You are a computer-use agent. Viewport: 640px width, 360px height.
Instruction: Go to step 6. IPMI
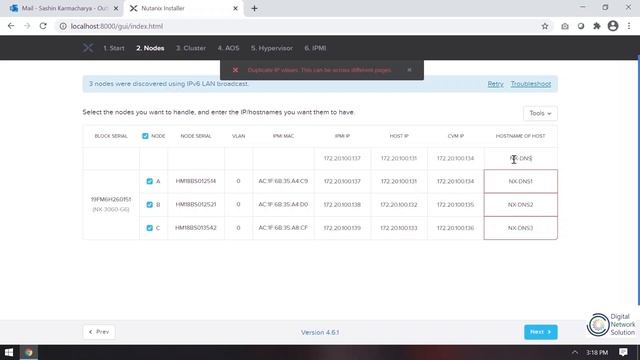point(315,48)
